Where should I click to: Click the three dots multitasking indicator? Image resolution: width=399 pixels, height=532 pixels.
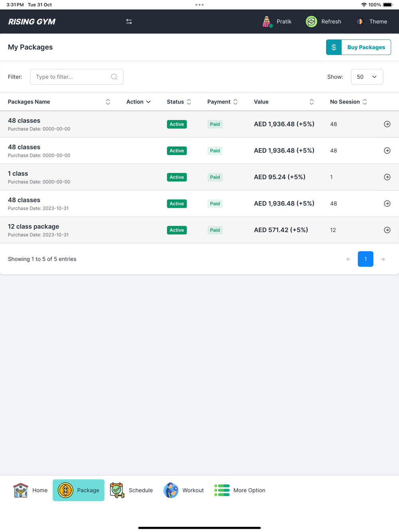199,5
